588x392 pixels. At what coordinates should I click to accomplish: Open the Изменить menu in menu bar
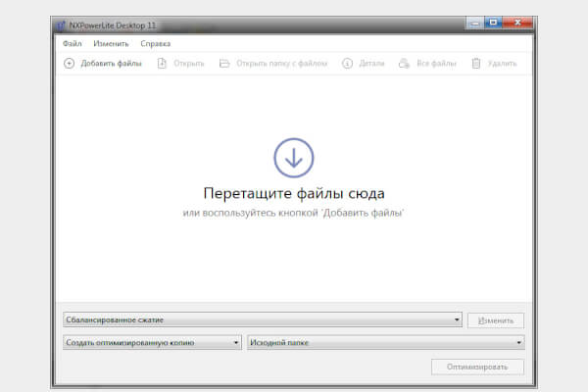pyautogui.click(x=111, y=43)
